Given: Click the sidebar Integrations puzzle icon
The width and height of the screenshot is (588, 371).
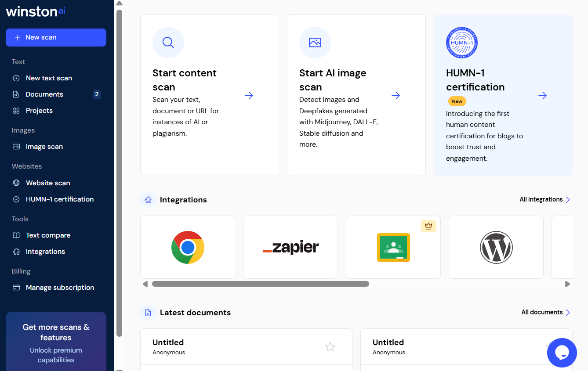Looking at the screenshot, I should [16, 252].
